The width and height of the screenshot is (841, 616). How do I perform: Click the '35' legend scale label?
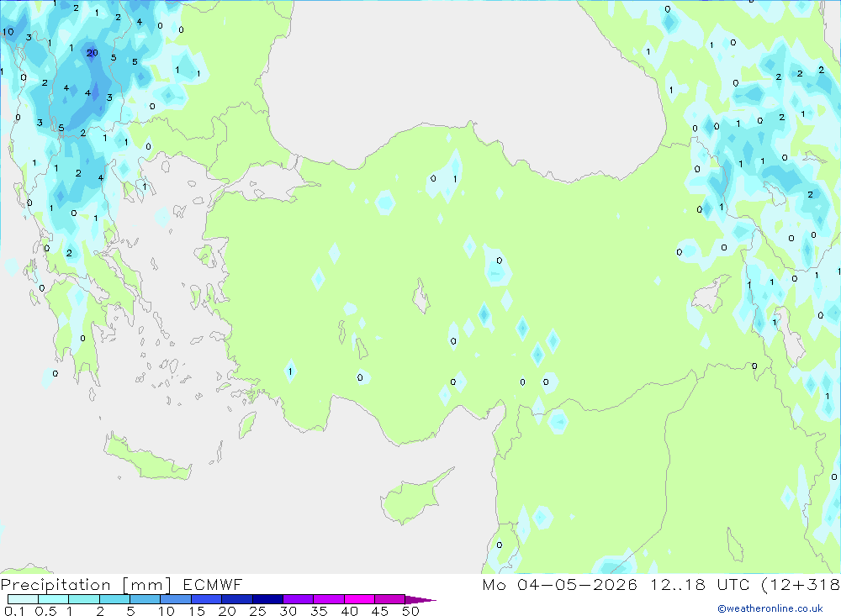coord(319,611)
